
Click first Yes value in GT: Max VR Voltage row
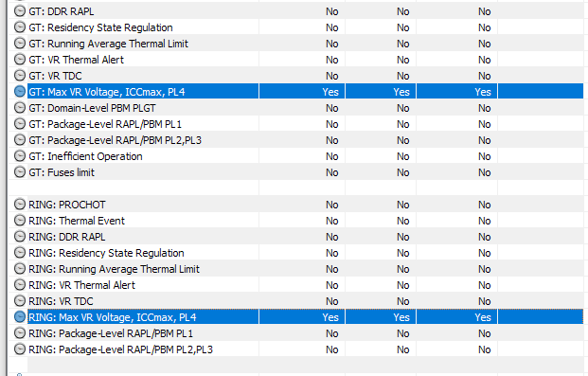[x=330, y=92]
